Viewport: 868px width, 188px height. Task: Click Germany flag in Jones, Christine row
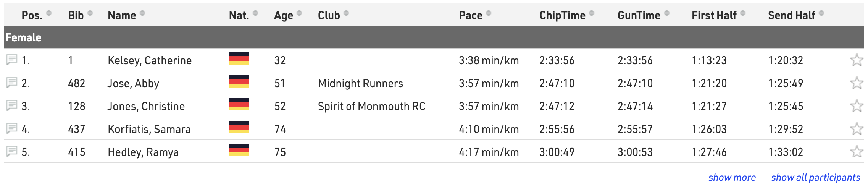pyautogui.click(x=239, y=104)
